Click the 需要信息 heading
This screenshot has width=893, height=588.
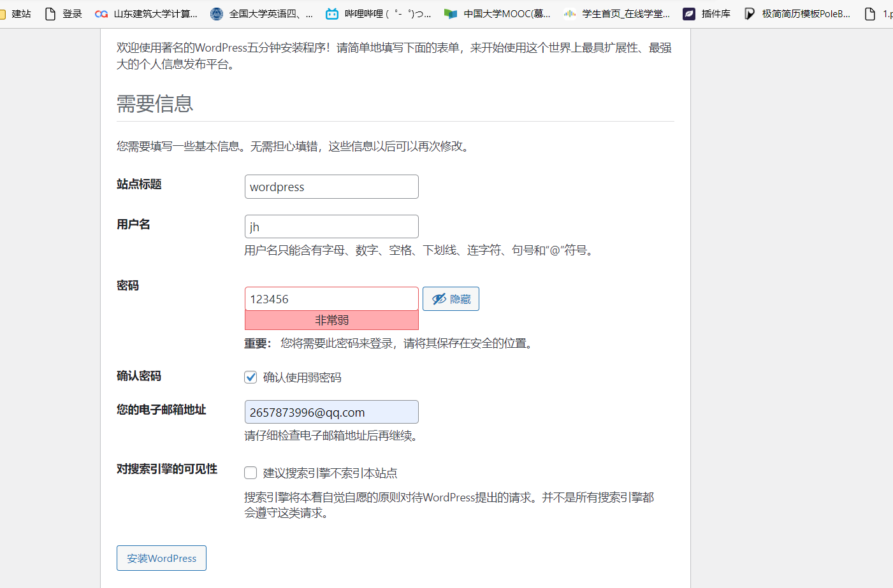point(155,104)
